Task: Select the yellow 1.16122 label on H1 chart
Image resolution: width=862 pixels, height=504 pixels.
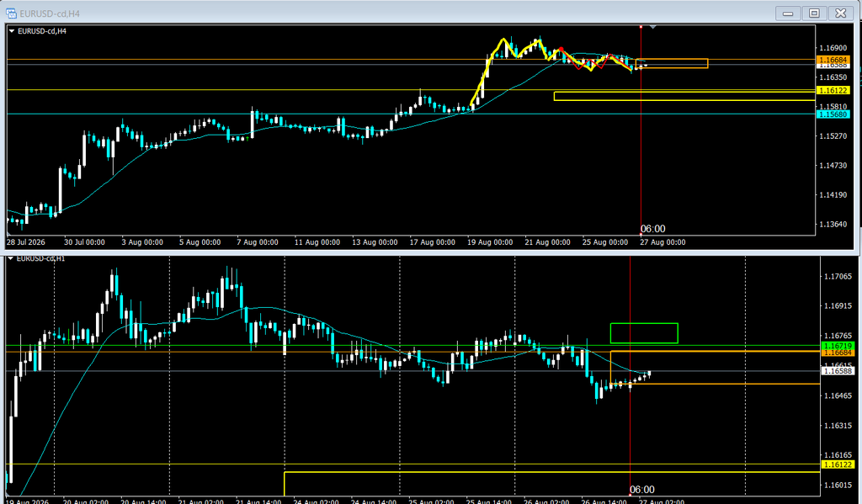Action: click(x=838, y=464)
